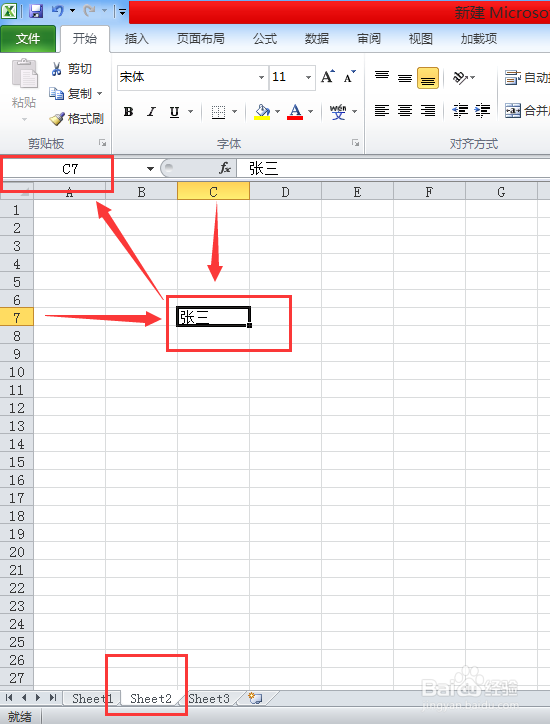Set middle vertical alignment
Screen dimensions: 550x724
[405, 77]
